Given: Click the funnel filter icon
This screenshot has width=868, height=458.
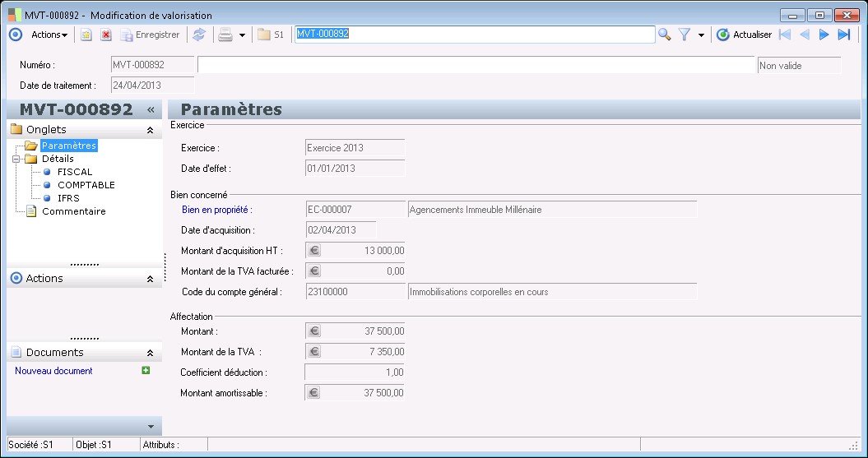Looking at the screenshot, I should pyautogui.click(x=684, y=35).
